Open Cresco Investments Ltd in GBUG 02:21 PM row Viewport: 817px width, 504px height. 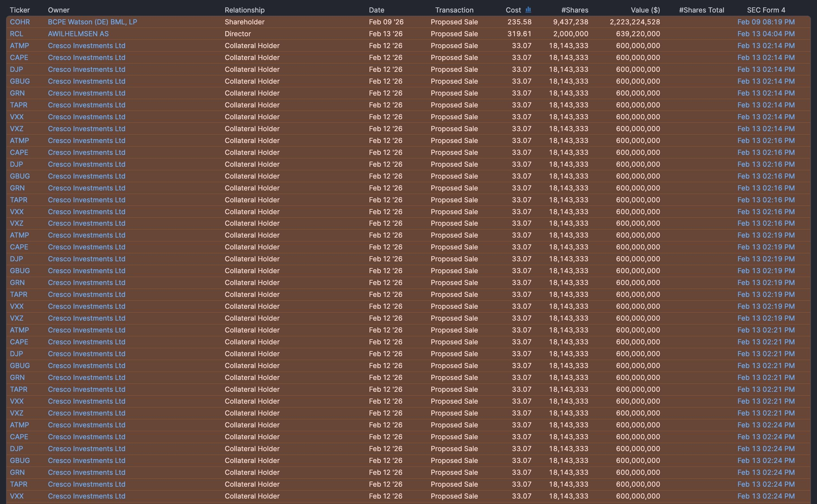(x=87, y=366)
